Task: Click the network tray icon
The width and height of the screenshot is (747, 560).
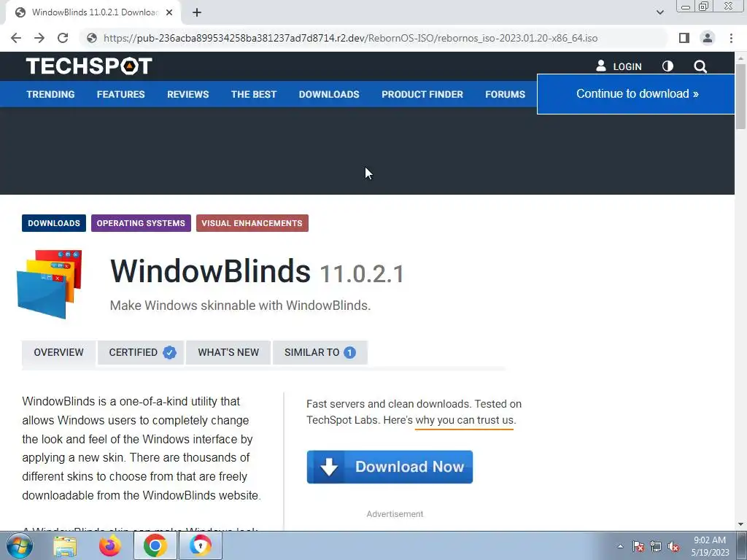Action: click(x=656, y=546)
